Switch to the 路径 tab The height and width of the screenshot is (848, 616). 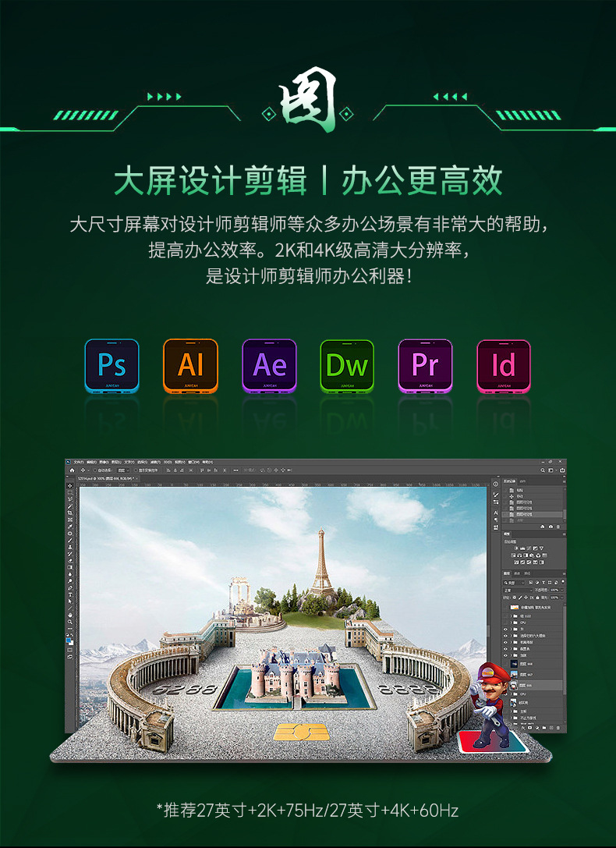coord(527,573)
